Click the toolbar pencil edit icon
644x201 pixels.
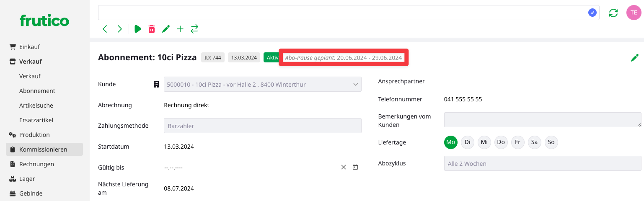coord(166,29)
